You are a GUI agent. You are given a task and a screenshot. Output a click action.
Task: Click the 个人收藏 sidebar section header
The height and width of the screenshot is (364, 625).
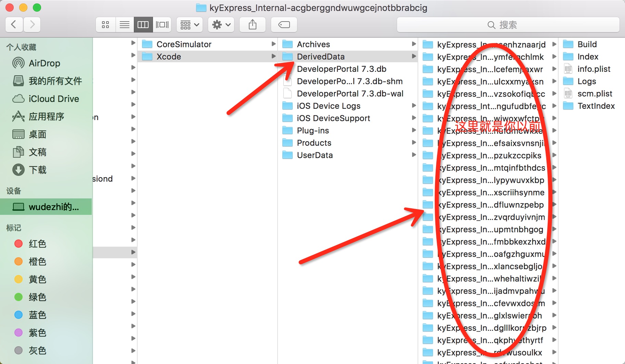tap(21, 47)
